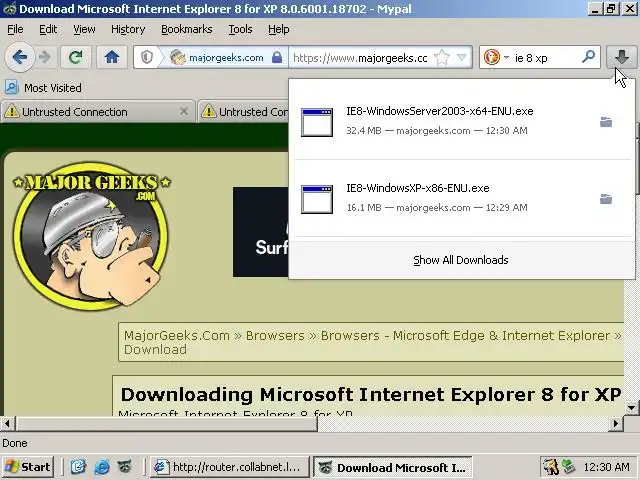
Task: Bookmark this page with the star icon
Action: (x=442, y=57)
